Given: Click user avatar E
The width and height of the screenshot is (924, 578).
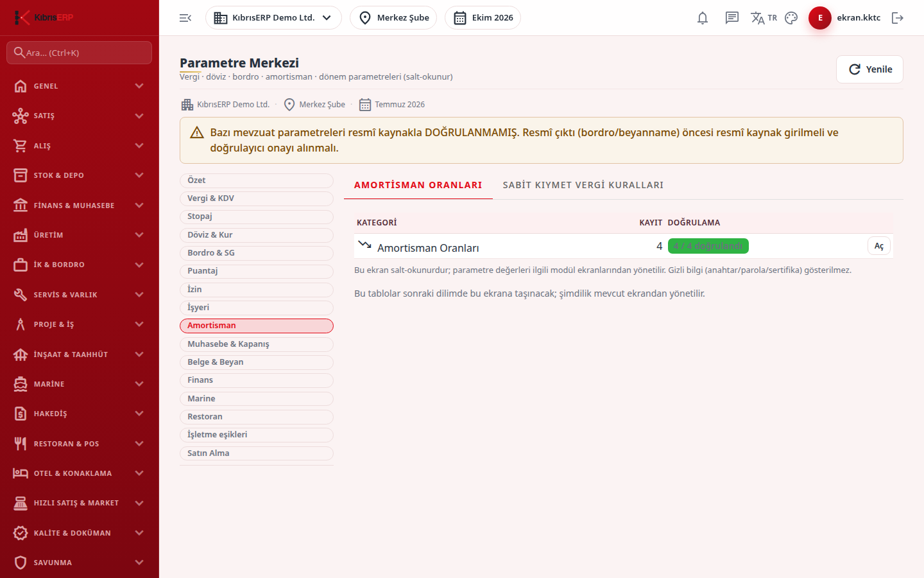Looking at the screenshot, I should 820,18.
